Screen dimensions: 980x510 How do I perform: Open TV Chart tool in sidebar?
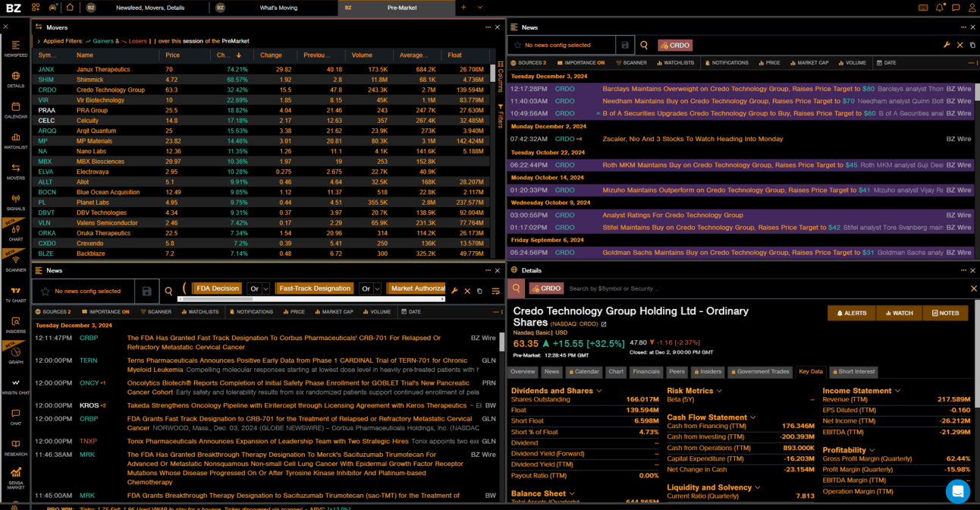(x=15, y=294)
